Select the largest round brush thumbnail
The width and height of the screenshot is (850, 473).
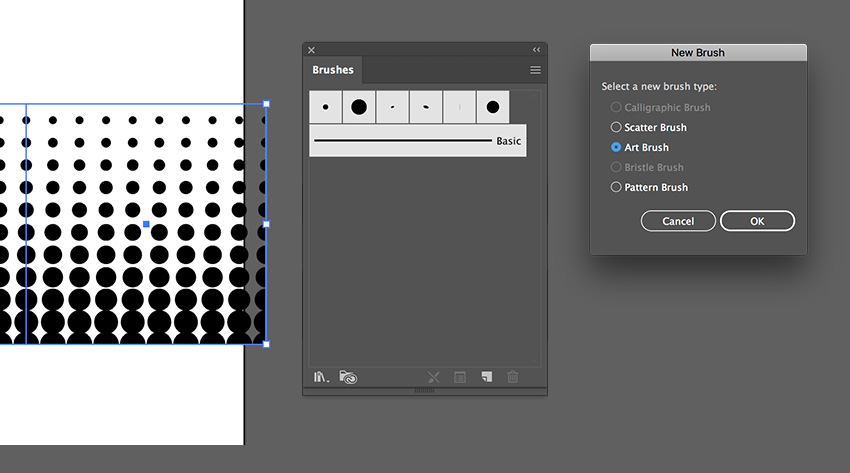[x=359, y=107]
